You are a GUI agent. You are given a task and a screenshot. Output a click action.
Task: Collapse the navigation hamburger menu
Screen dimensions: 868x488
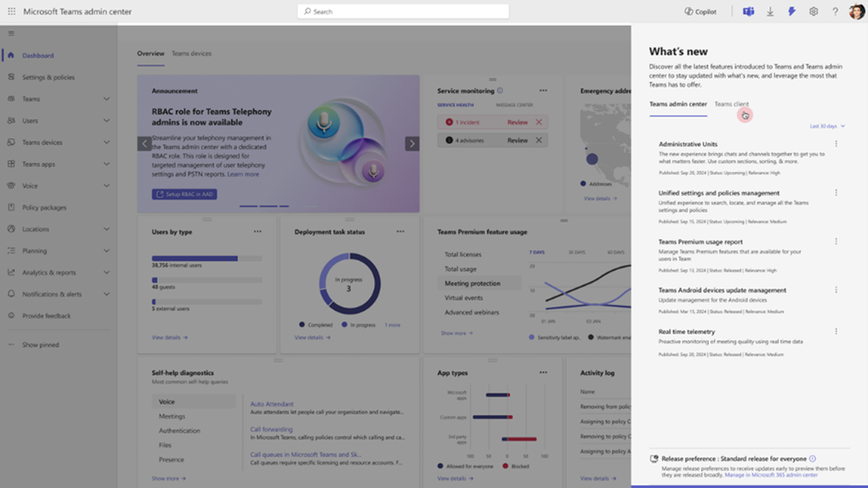(11, 33)
